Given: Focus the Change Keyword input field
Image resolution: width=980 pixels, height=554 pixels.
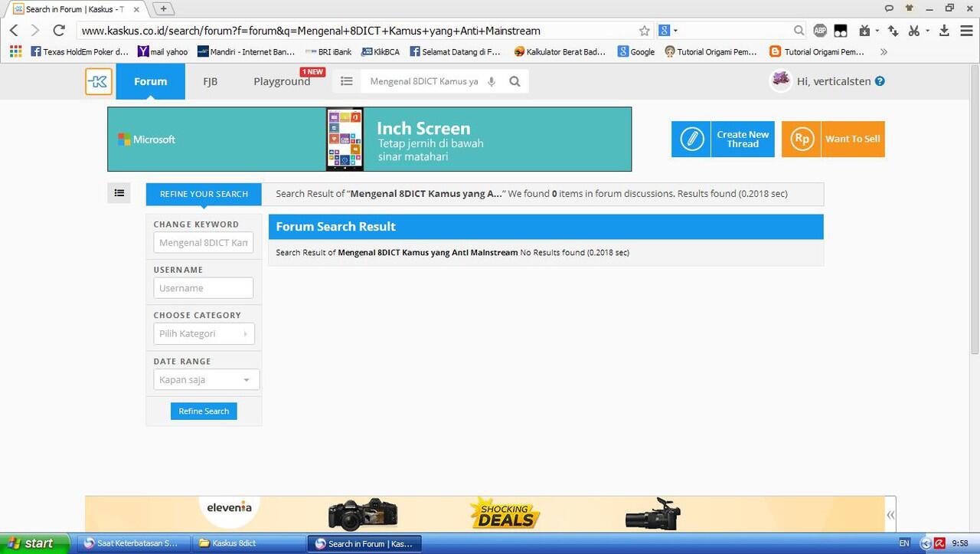Looking at the screenshot, I should click(204, 242).
